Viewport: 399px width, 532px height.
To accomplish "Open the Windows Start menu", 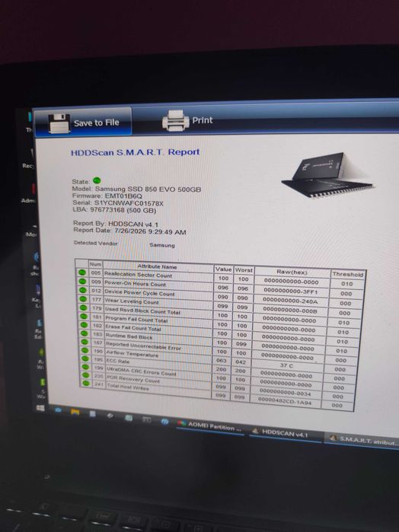I will 40,408.
